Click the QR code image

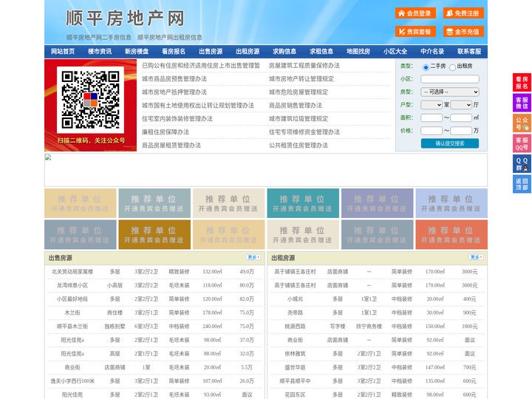click(x=91, y=100)
